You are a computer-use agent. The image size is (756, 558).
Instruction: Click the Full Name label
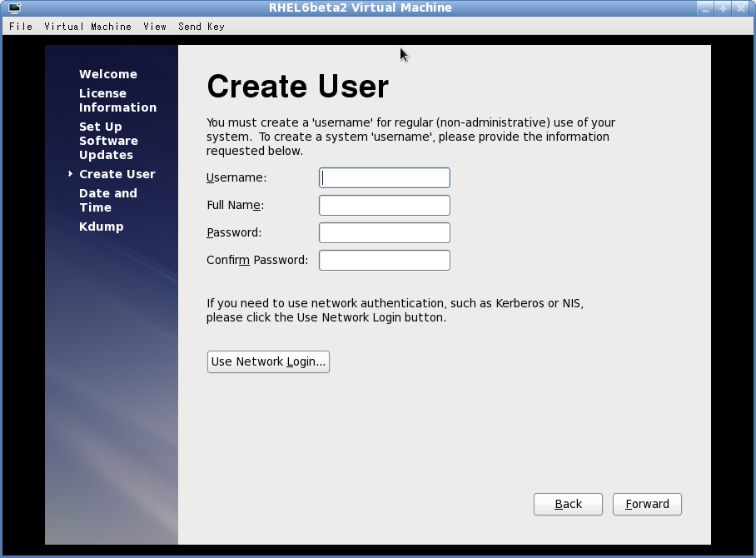[x=236, y=206]
